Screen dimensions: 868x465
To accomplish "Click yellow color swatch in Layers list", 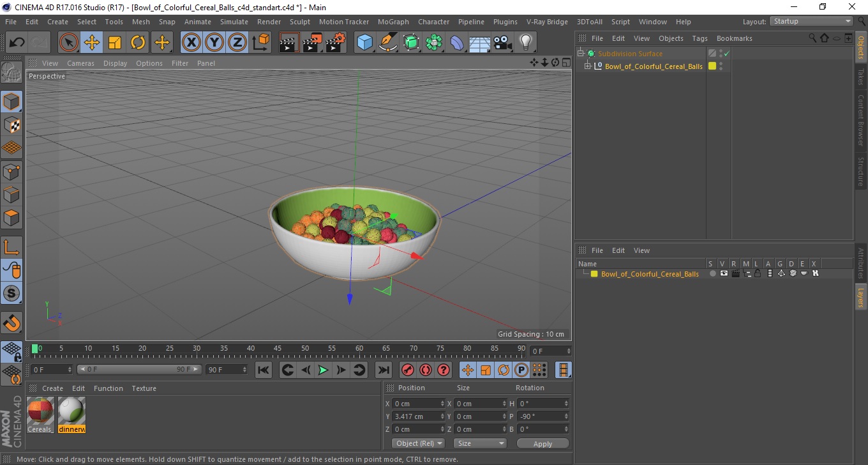I will tap(594, 274).
